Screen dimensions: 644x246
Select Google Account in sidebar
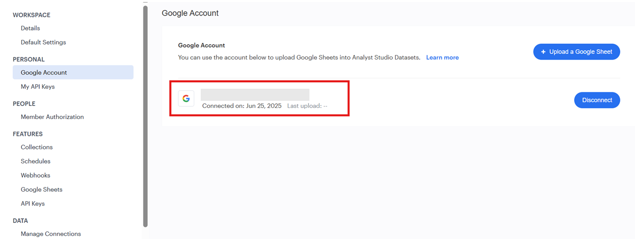coord(73,73)
